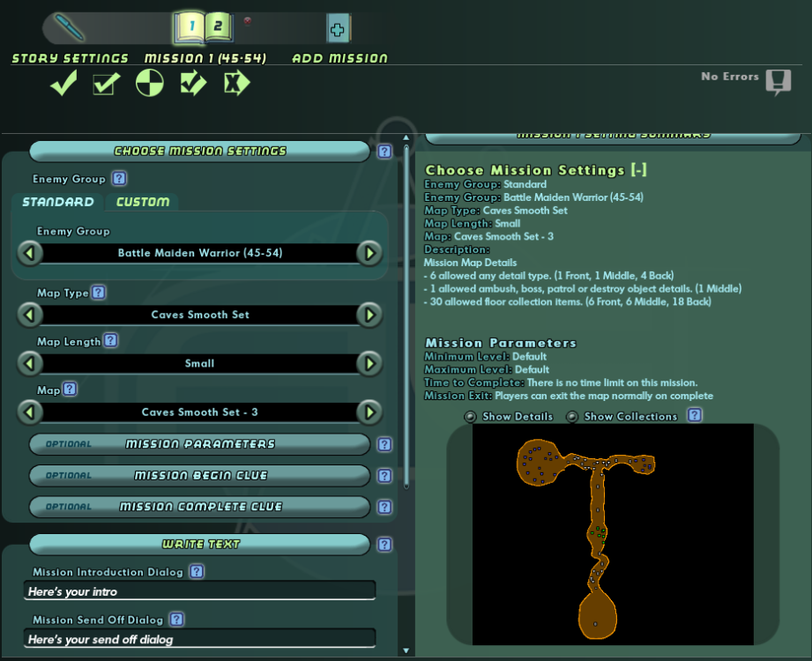812x661 pixels.
Task: Switch to the Custom enemy group tab
Action: click(x=143, y=202)
